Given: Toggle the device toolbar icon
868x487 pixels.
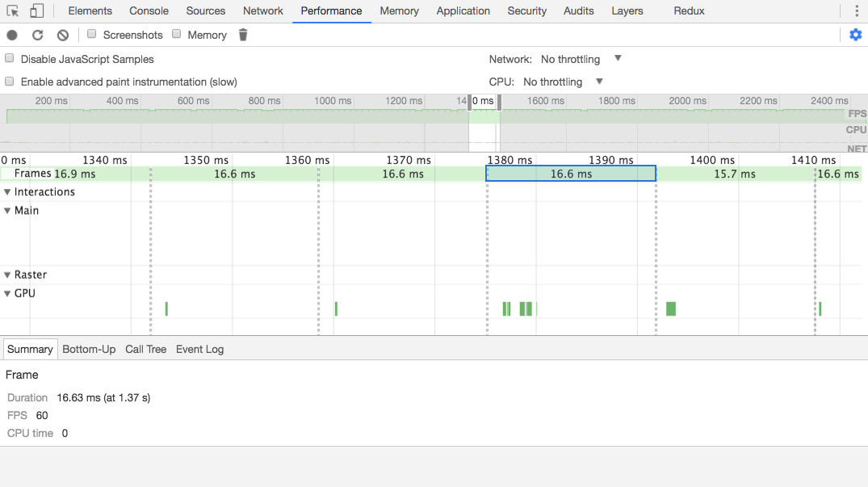Looking at the screenshot, I should pos(36,10).
